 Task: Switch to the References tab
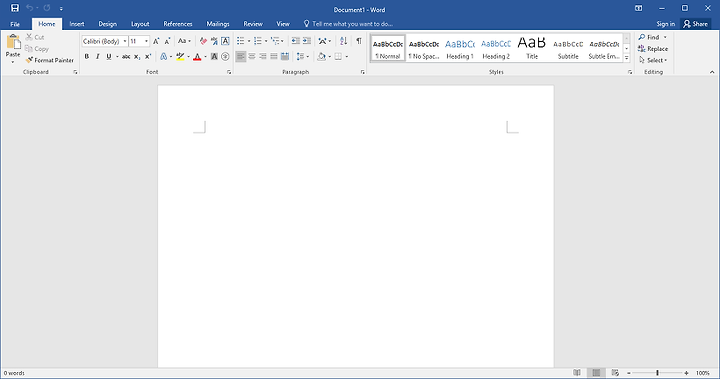tap(178, 24)
